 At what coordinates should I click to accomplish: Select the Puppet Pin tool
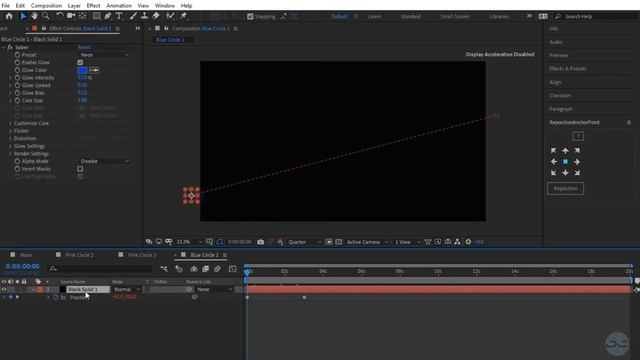pyautogui.click(x=184, y=16)
